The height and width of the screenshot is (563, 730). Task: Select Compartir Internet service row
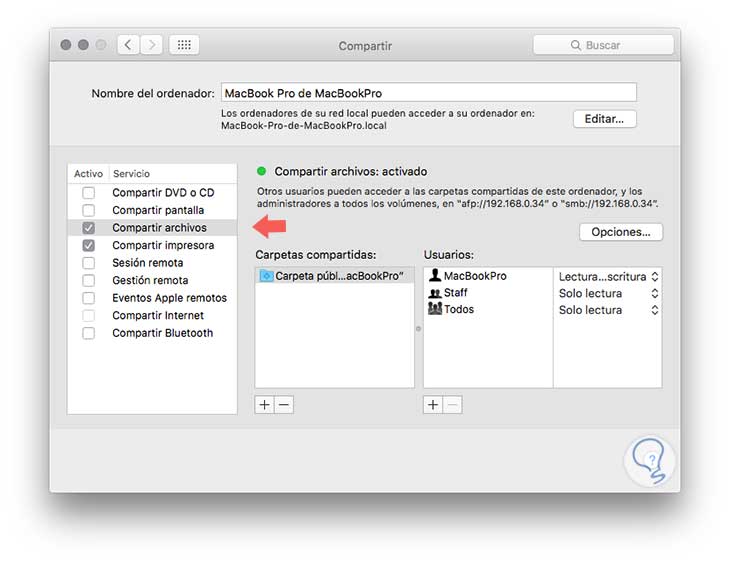coord(152,316)
